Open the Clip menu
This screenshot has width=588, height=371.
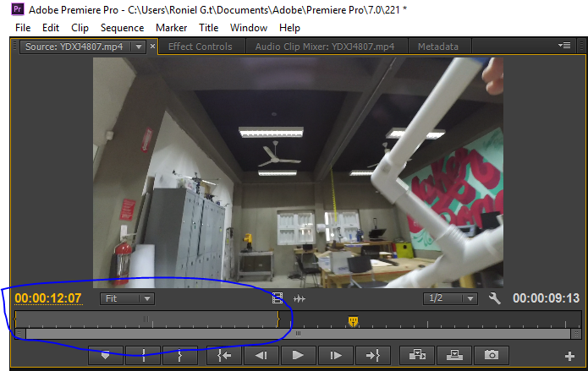(80, 28)
